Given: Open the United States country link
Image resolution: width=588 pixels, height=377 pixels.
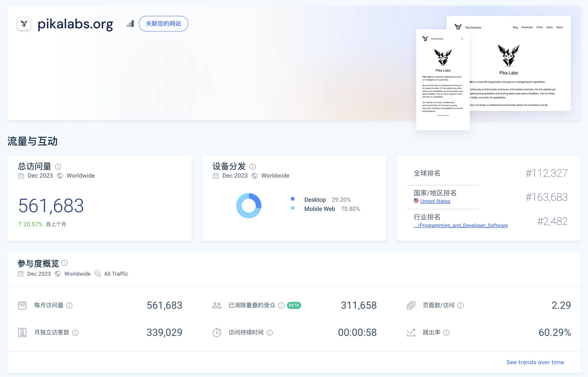Looking at the screenshot, I should coord(435,201).
